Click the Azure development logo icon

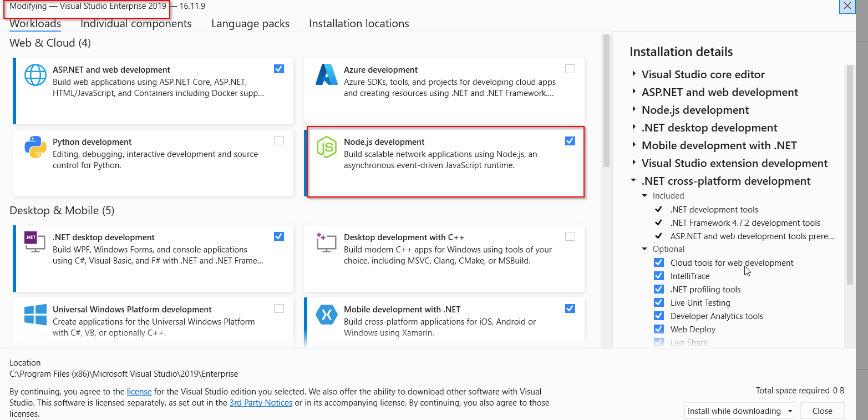pos(327,75)
